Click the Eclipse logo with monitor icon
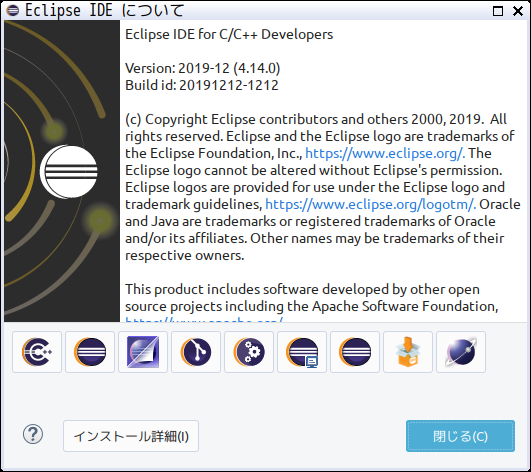The width and height of the screenshot is (531, 472). pyautogui.click(x=302, y=352)
